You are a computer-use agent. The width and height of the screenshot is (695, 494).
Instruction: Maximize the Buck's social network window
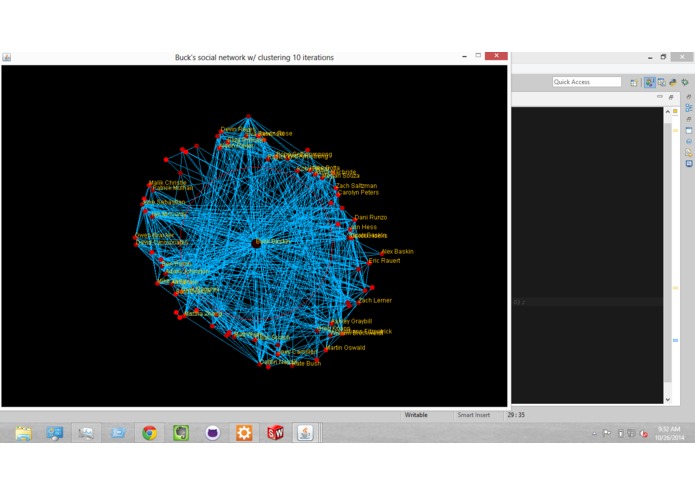point(478,56)
